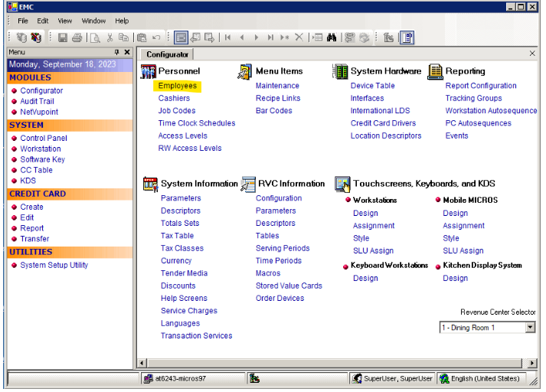Click the Print icon in the toolbar

76,37
